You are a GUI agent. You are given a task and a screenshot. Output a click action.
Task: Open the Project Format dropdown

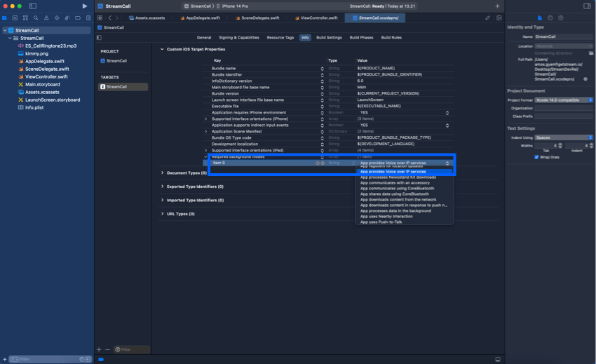(564, 100)
